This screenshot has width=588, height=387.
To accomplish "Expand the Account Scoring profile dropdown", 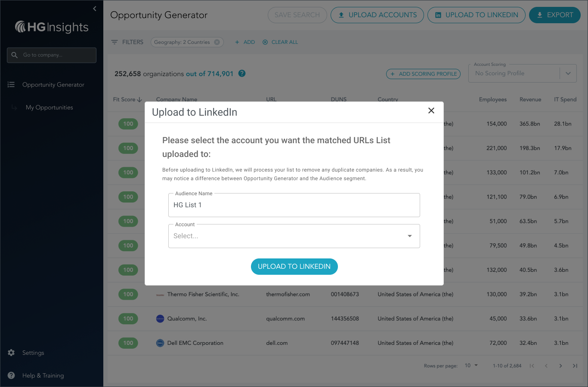I will tap(568, 74).
